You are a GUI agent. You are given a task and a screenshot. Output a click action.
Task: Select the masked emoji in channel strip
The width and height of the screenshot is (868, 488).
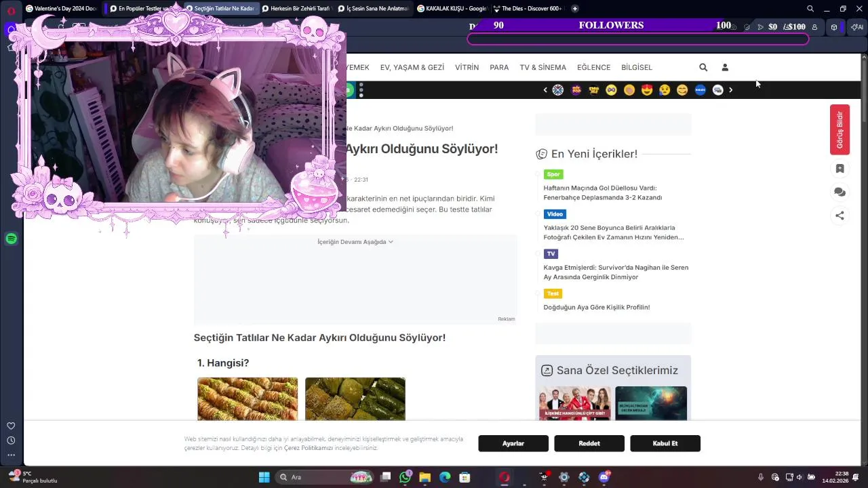click(611, 89)
